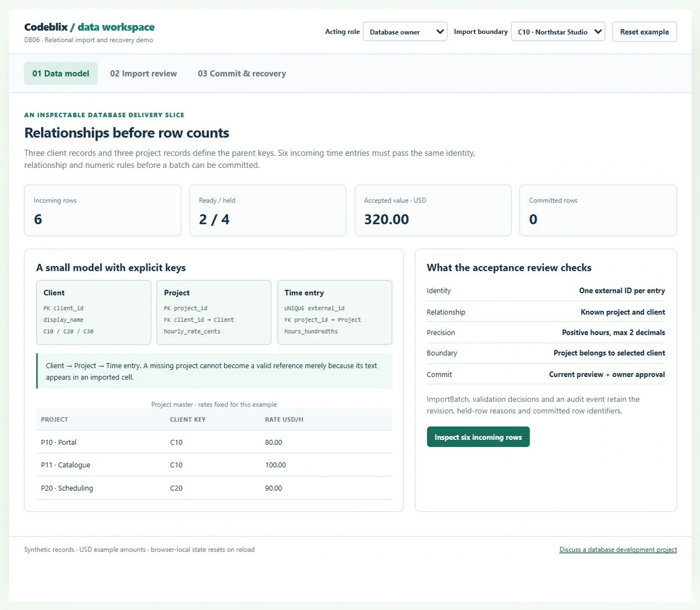
Task: Click the Reset example button
Action: click(x=644, y=32)
